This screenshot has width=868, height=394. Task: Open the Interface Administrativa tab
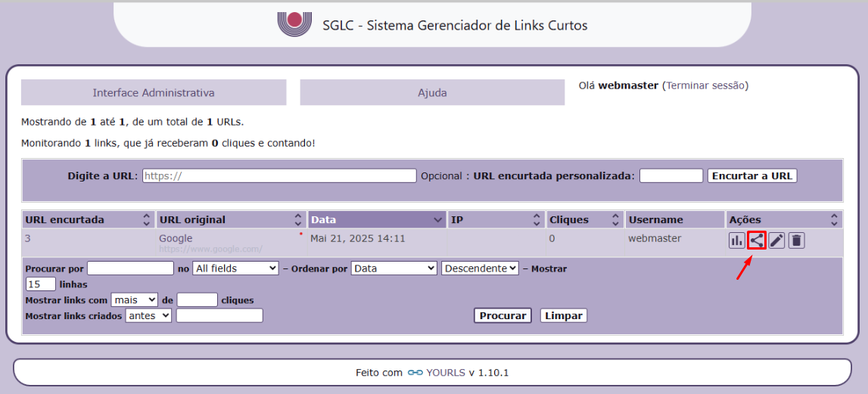(x=154, y=93)
